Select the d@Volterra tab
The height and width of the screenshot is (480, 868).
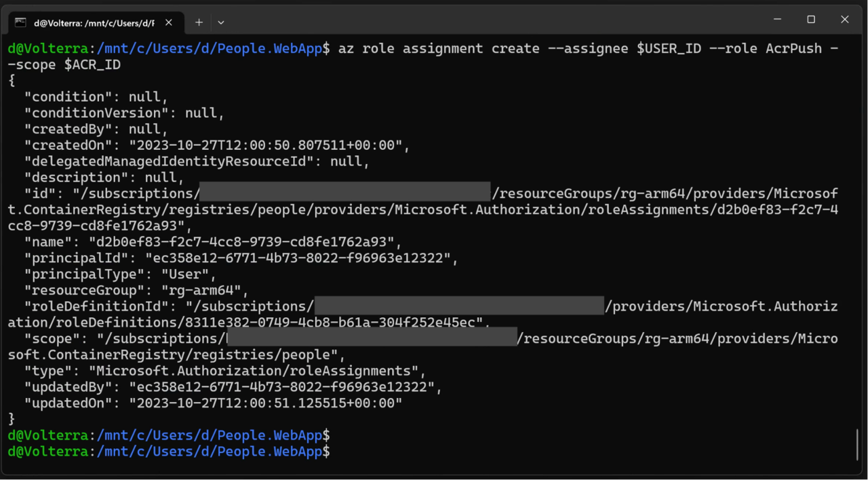pyautogui.click(x=95, y=22)
